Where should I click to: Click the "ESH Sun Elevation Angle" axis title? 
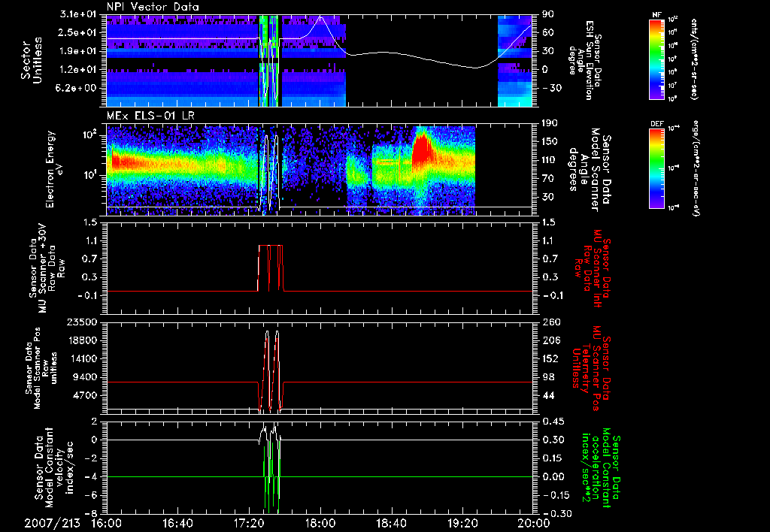tap(584, 60)
